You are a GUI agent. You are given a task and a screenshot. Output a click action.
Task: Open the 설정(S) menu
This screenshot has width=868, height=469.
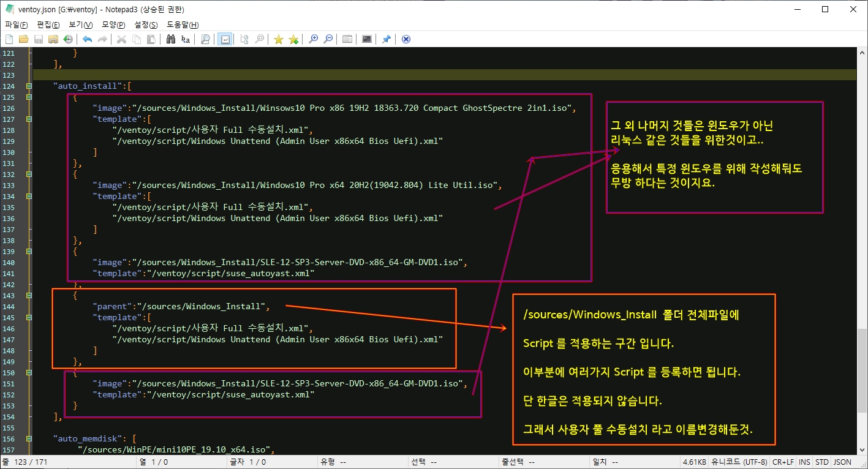tap(146, 25)
